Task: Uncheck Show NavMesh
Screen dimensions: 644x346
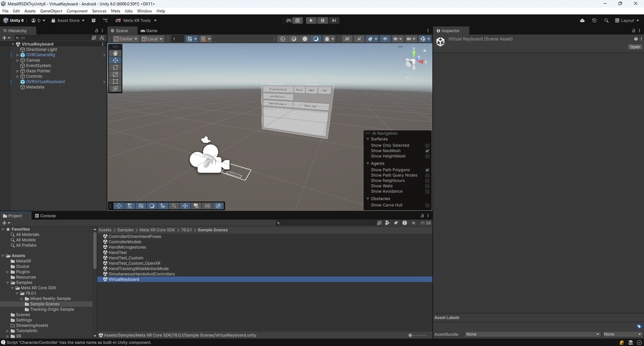Action: tap(427, 151)
